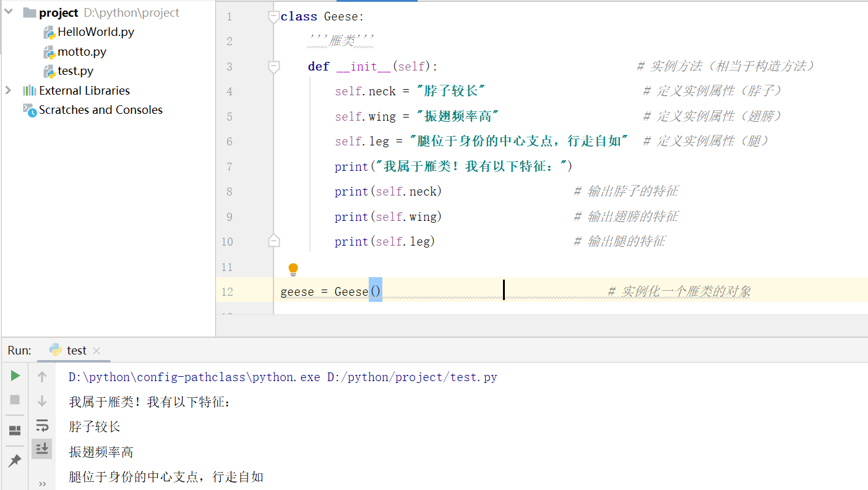This screenshot has width=868, height=490.
Task: Click the comment '# 输出翅膀的特征'
Action: pyautogui.click(x=626, y=217)
